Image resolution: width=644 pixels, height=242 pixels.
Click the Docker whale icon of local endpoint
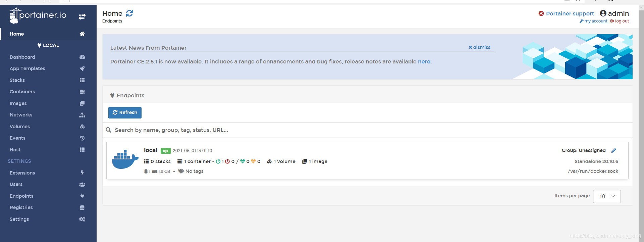[x=125, y=159]
